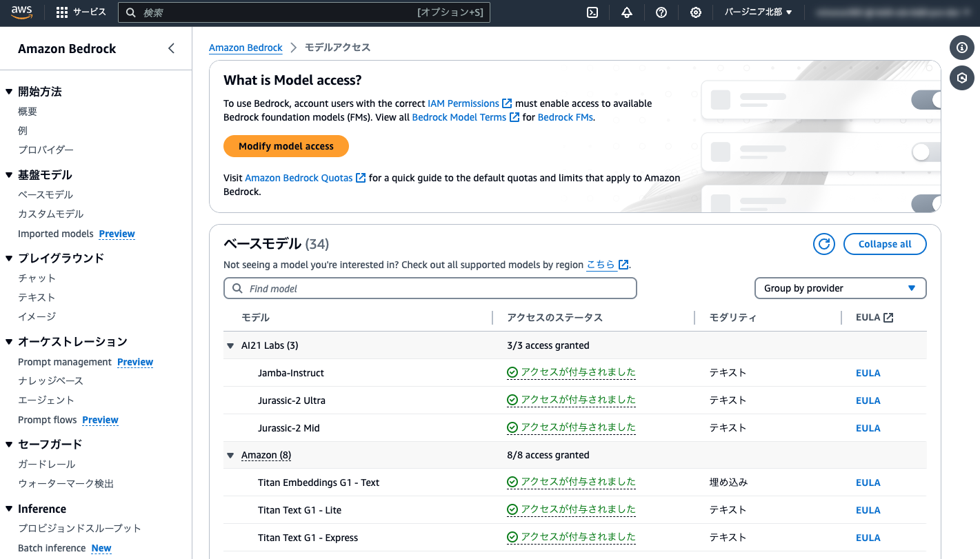980x559 pixels.
Task: Open ナレッジベース in sidebar
Action: [x=50, y=381]
